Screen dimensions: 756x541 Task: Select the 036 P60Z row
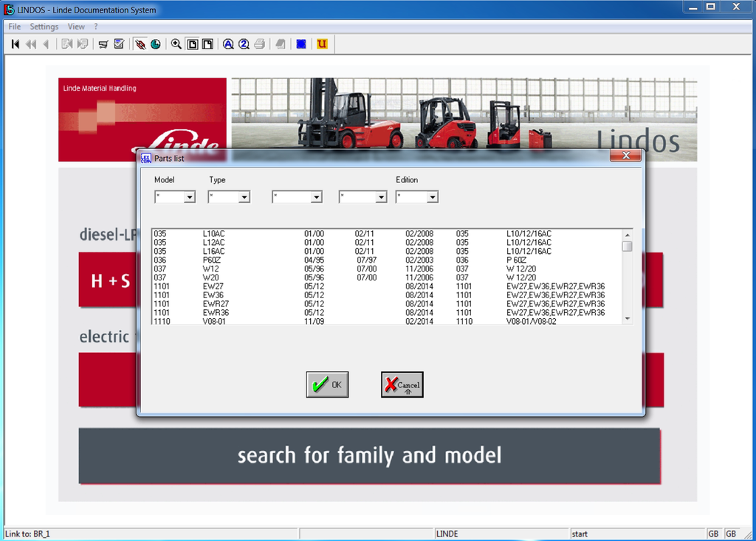[387, 260]
